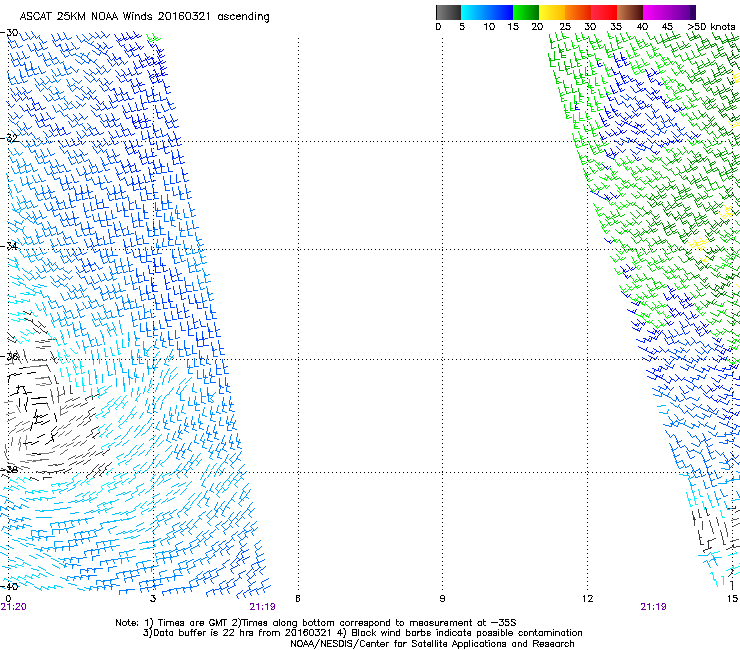Viewport: 740px width, 650px height.
Task: Select the brown 35–40 knots color bar segment
Action: coord(630,12)
